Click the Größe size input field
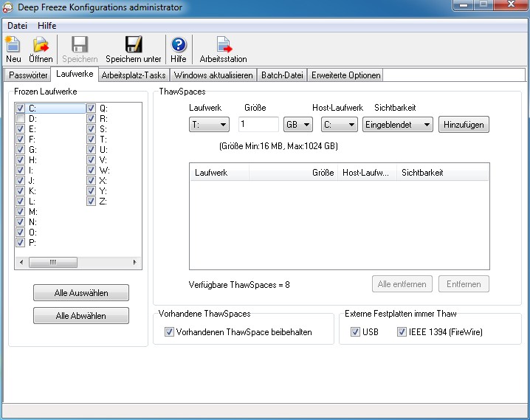The image size is (530, 420). (258, 124)
